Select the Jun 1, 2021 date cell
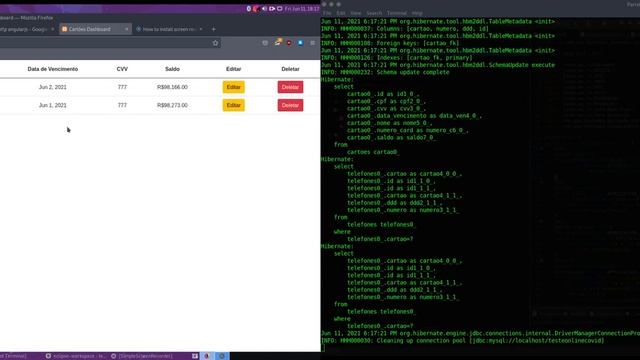 point(53,105)
